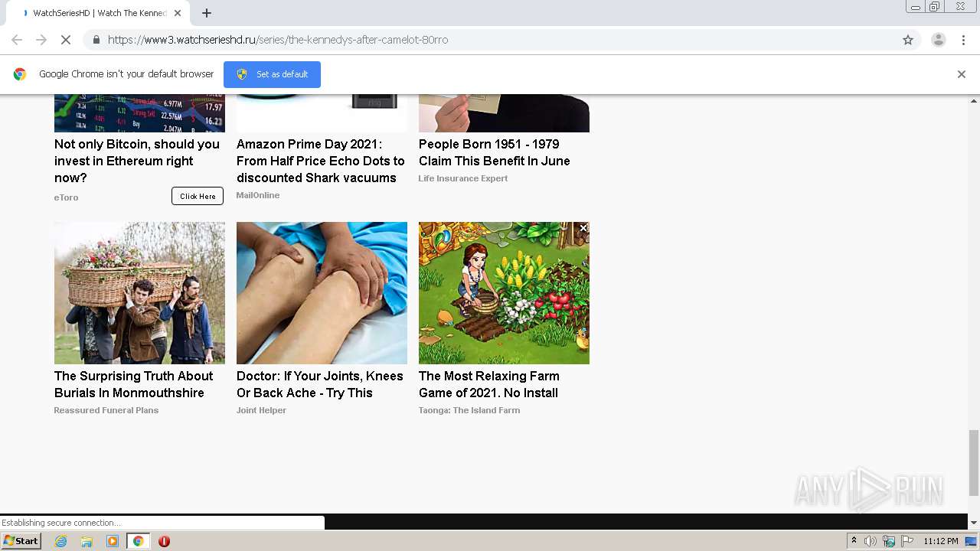The width and height of the screenshot is (980, 551).
Task: Click the scrollbar down arrow
Action: (x=974, y=523)
